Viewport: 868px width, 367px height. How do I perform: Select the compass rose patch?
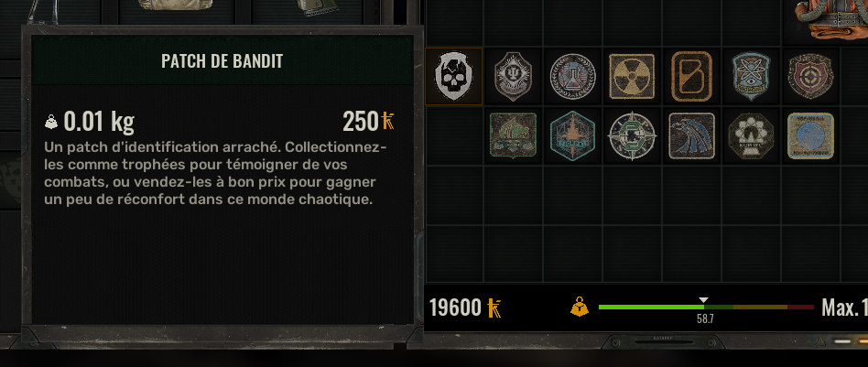click(x=632, y=136)
